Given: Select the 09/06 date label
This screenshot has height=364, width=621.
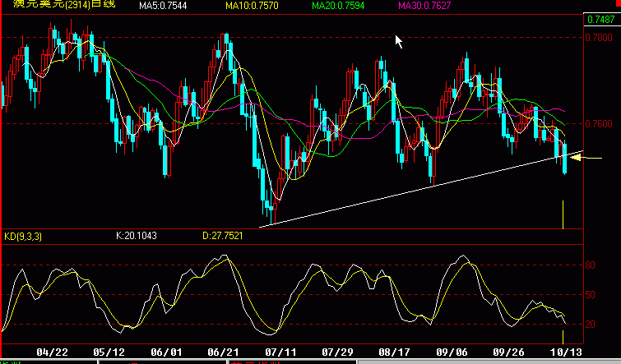Looking at the screenshot, I should click(x=452, y=352).
